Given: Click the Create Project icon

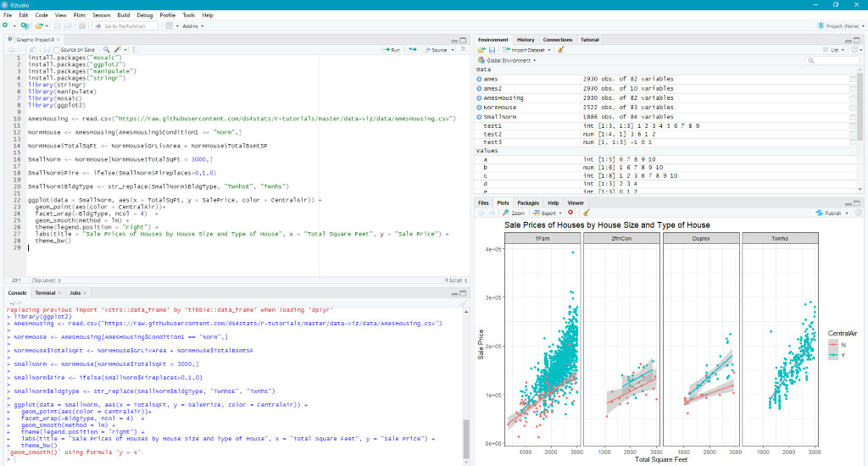Looking at the screenshot, I should click(x=25, y=25).
